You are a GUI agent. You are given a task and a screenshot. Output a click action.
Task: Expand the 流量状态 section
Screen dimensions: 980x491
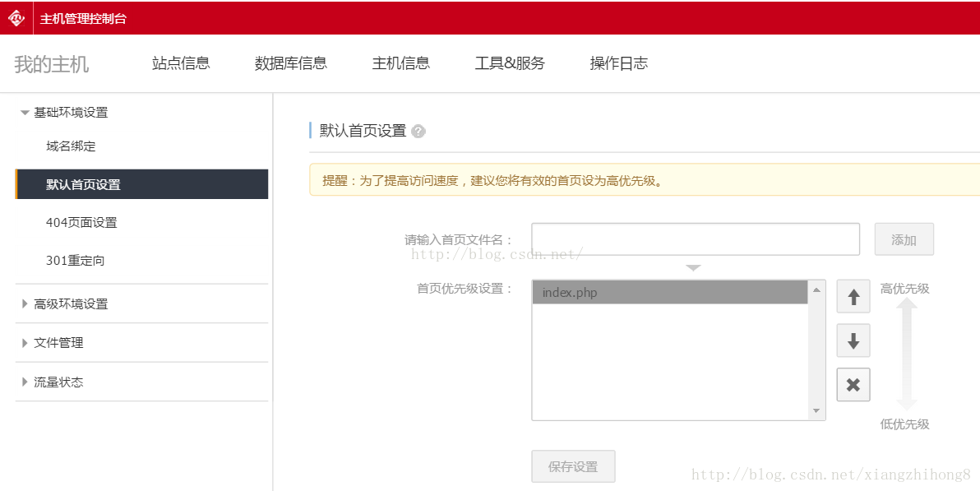pos(53,382)
